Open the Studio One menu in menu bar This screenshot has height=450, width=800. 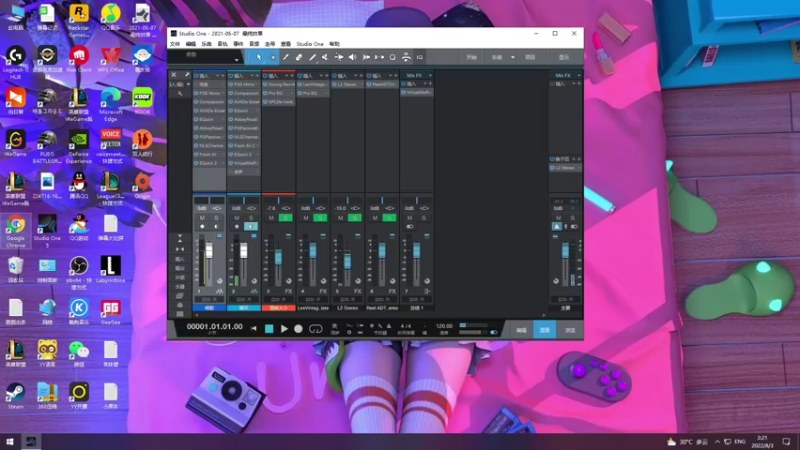pos(310,44)
